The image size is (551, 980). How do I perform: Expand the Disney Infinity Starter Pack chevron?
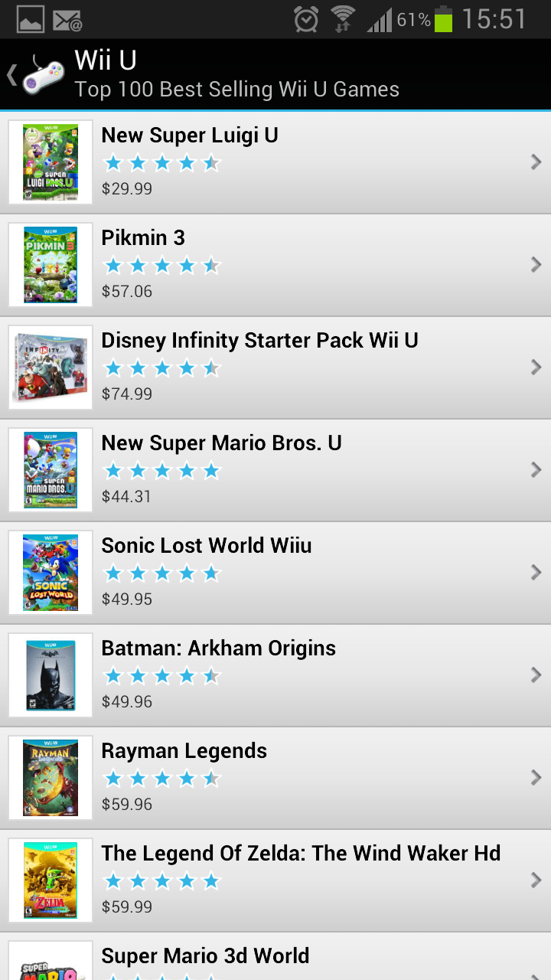(x=536, y=367)
